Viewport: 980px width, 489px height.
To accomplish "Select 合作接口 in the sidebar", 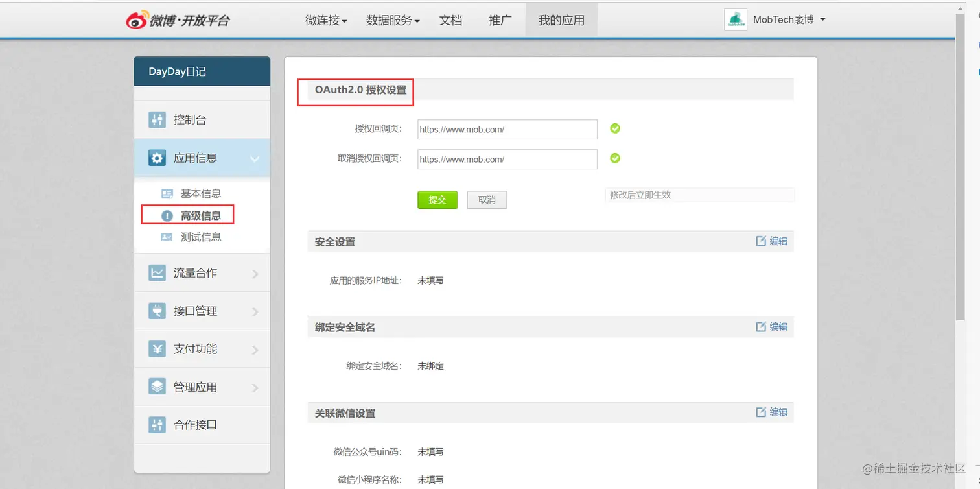I will (202, 425).
